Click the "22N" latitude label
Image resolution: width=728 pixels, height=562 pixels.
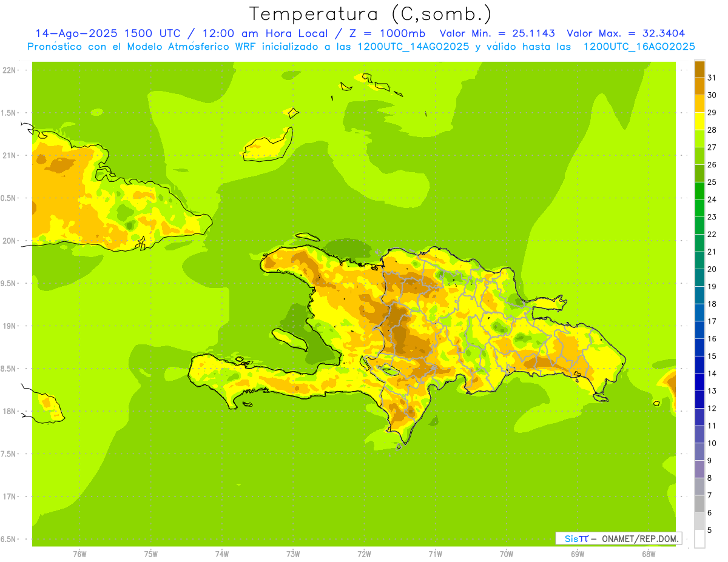tap(9, 70)
